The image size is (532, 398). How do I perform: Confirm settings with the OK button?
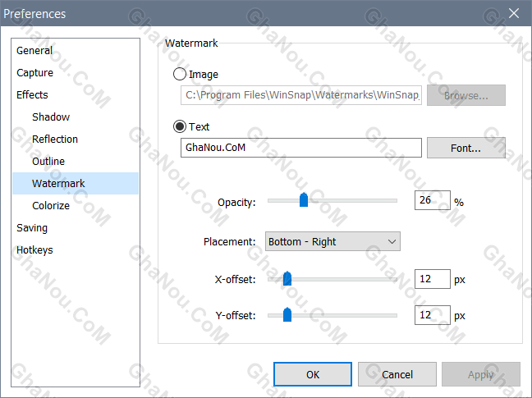point(313,374)
